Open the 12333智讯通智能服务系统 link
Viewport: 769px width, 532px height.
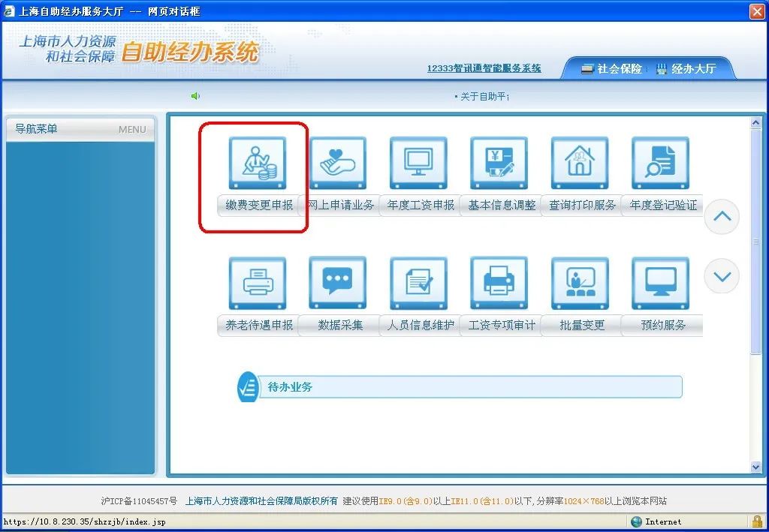click(484, 69)
